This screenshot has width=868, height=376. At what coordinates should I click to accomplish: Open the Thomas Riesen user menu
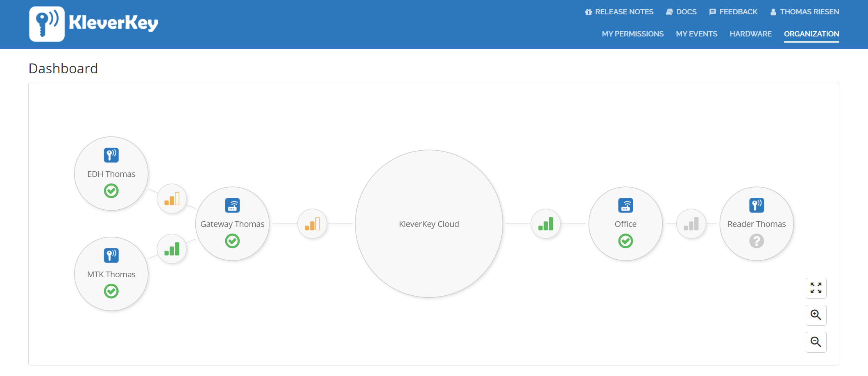tap(805, 12)
